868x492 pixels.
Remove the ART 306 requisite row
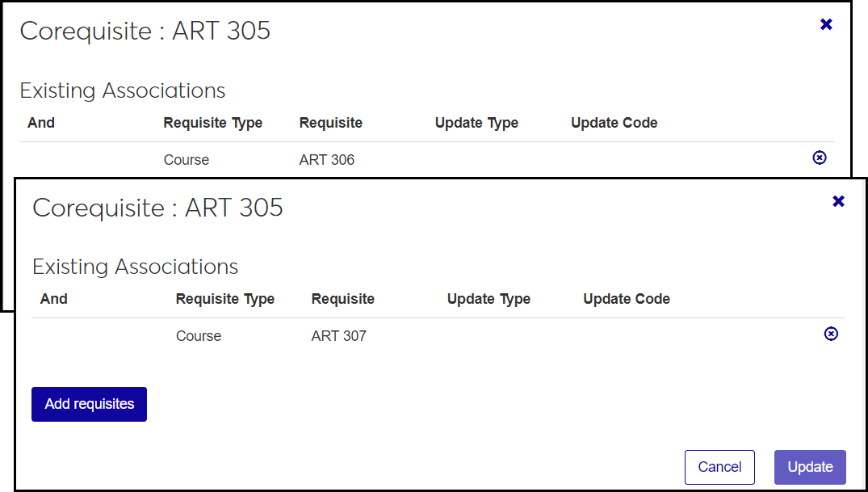pos(819,158)
